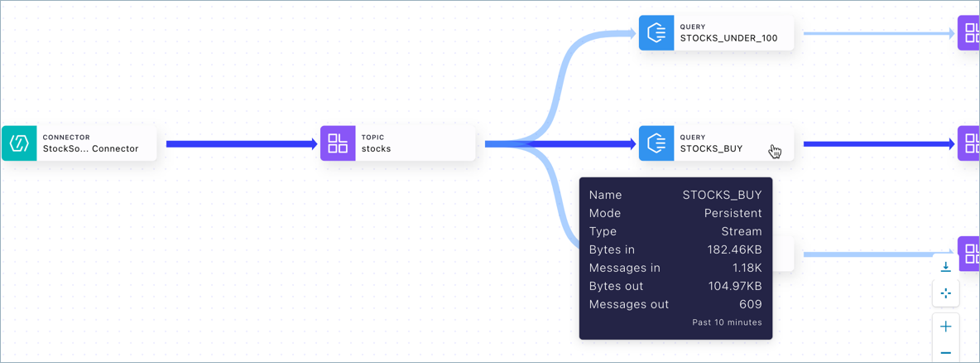
Task: Click the light arrow leaving STOCKS_UNDER_100
Action: tap(877, 34)
